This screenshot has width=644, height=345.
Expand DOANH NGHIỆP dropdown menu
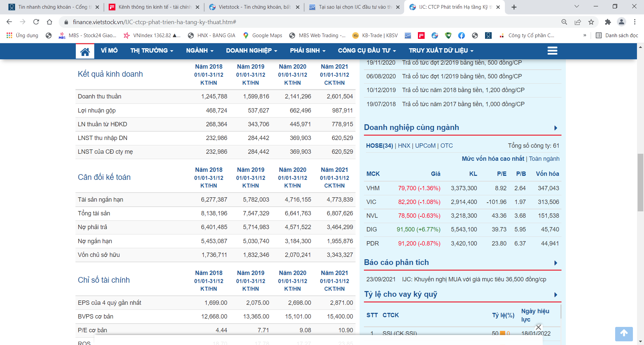click(252, 51)
